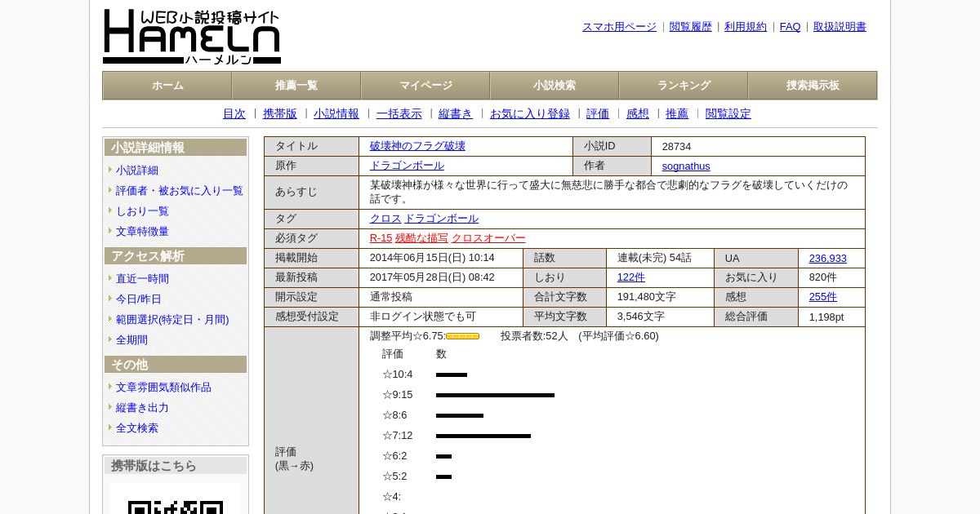Select 一括表示 in submenu

point(399,114)
